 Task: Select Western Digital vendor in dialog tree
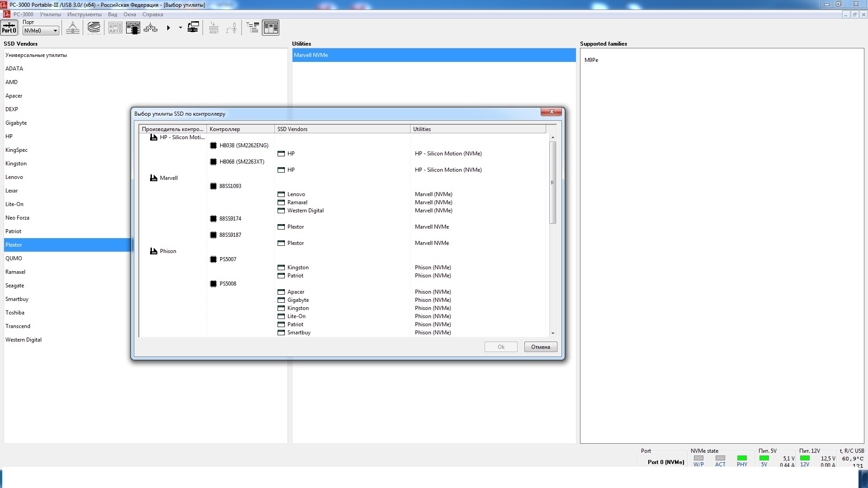[x=305, y=211]
